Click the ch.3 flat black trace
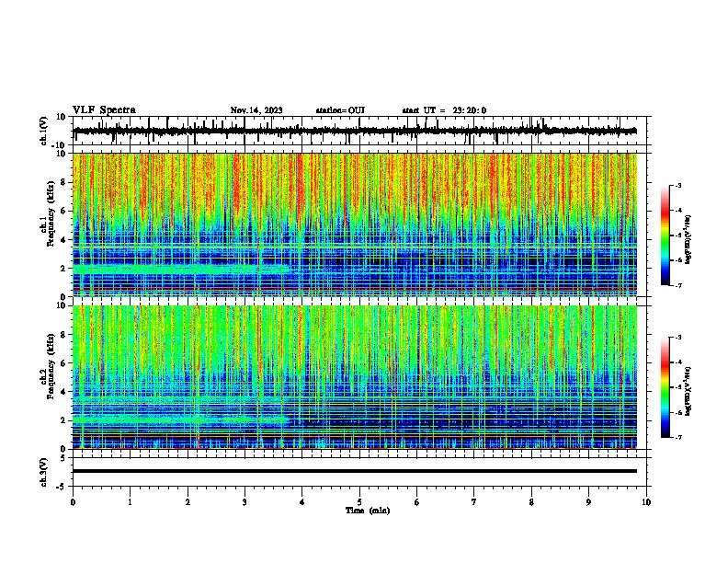The width and height of the screenshot is (728, 563). click(x=355, y=471)
